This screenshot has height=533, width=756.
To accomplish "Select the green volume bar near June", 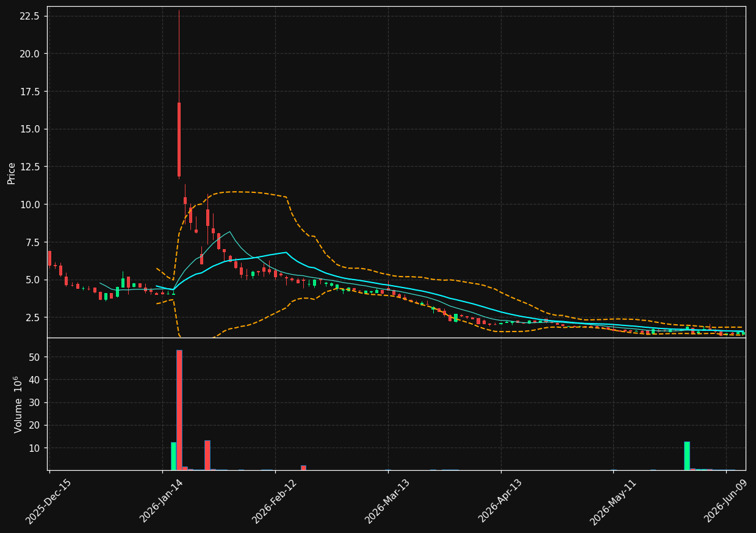I will tap(687, 456).
